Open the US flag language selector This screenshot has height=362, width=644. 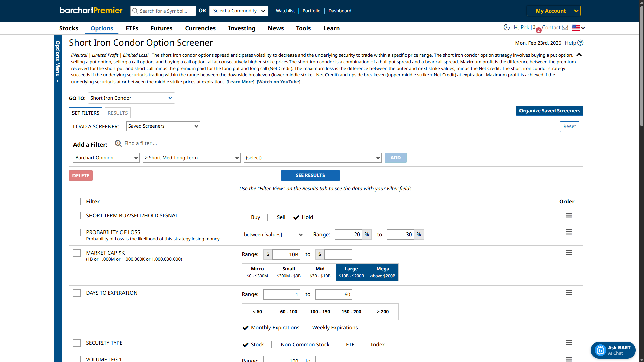point(578,28)
